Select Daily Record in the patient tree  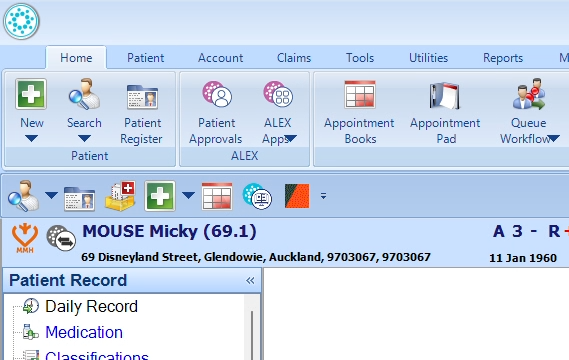click(x=91, y=306)
